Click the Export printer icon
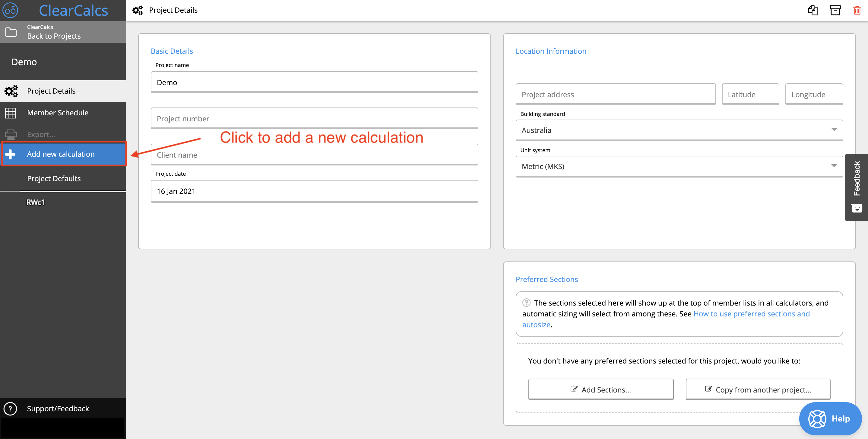868x439 pixels. pos(11,134)
